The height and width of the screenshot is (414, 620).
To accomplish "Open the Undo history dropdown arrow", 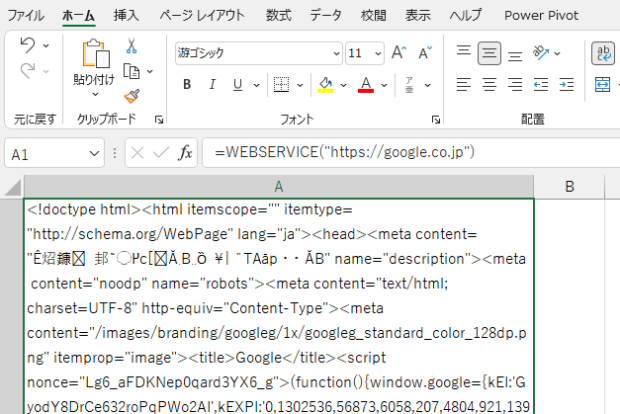I will pos(46,45).
